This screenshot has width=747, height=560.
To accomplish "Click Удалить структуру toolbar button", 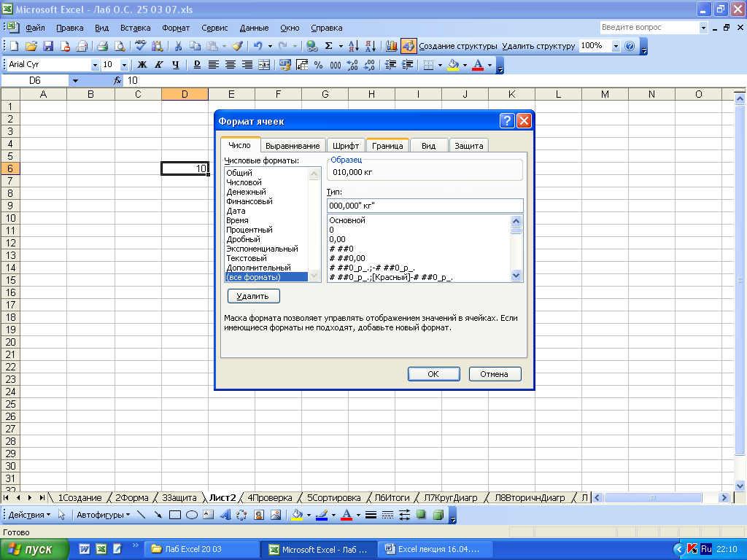I will 538,46.
